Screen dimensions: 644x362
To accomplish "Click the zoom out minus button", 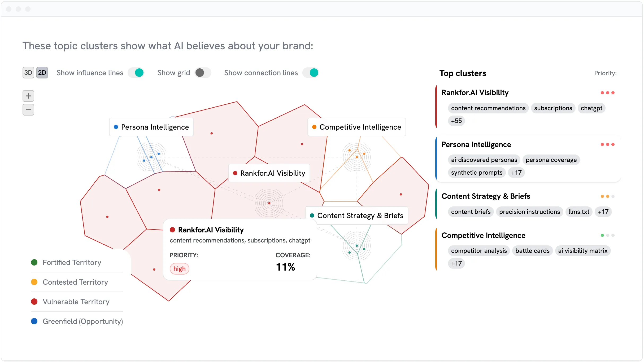I will click(x=28, y=110).
